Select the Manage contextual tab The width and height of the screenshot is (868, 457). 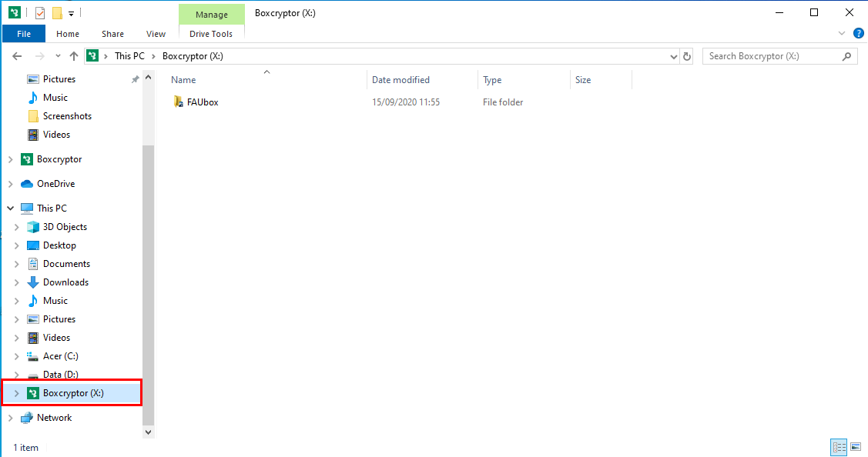coord(212,15)
